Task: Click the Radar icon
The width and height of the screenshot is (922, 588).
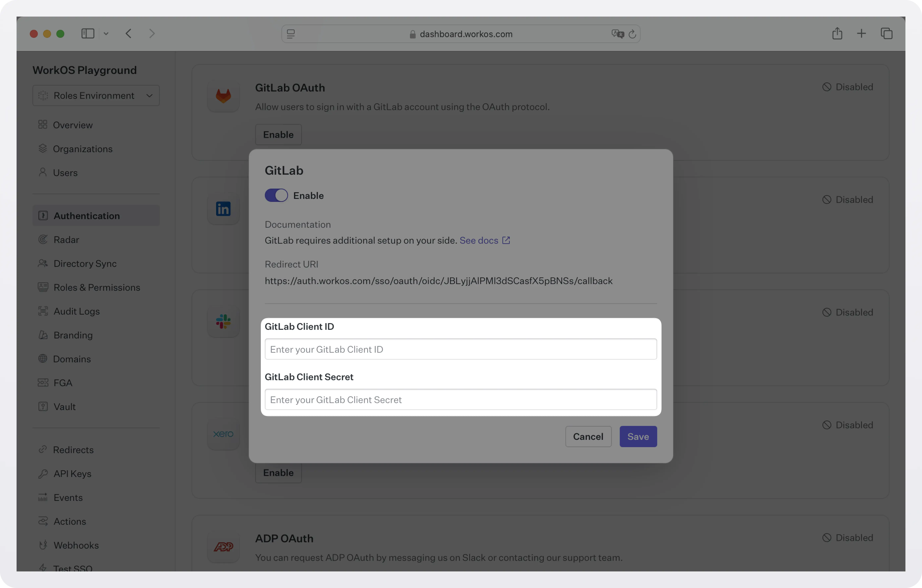Action: [43, 239]
